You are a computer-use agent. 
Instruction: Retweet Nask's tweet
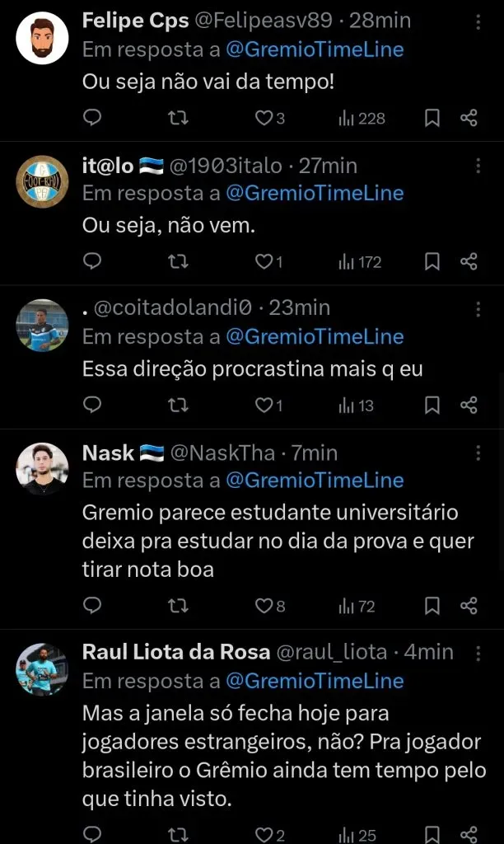[x=177, y=606]
